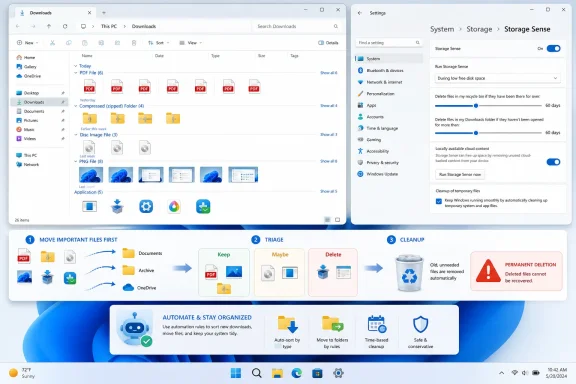Click the Find a setting search box
Image resolution: width=576 pixels, height=384 pixels.
tap(389, 43)
